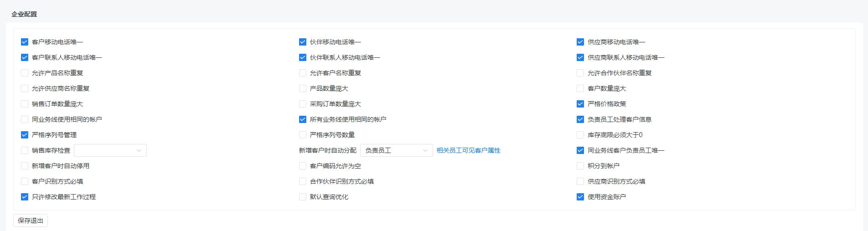This screenshot has height=231, width=868.
Task: Open 相关员工可见客户属性 link
Action: [x=469, y=150]
